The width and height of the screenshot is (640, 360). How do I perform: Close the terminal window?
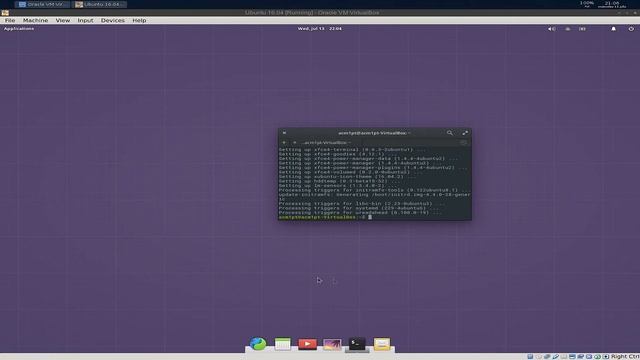pyautogui.click(x=284, y=133)
